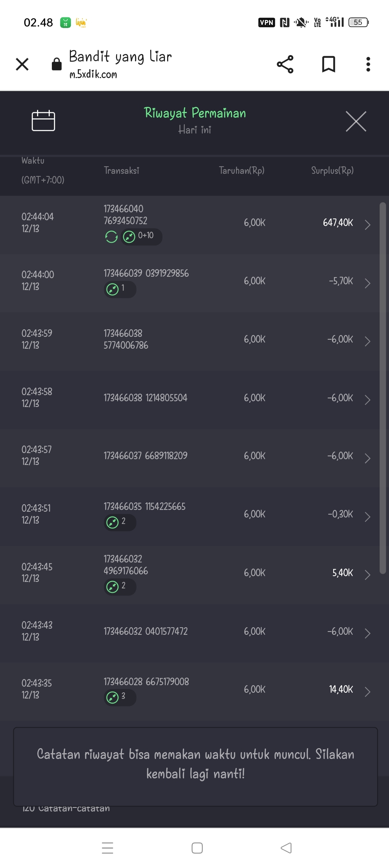Open details chevron for 14,40K surplus row
This screenshot has height=868, width=389.
[367, 692]
